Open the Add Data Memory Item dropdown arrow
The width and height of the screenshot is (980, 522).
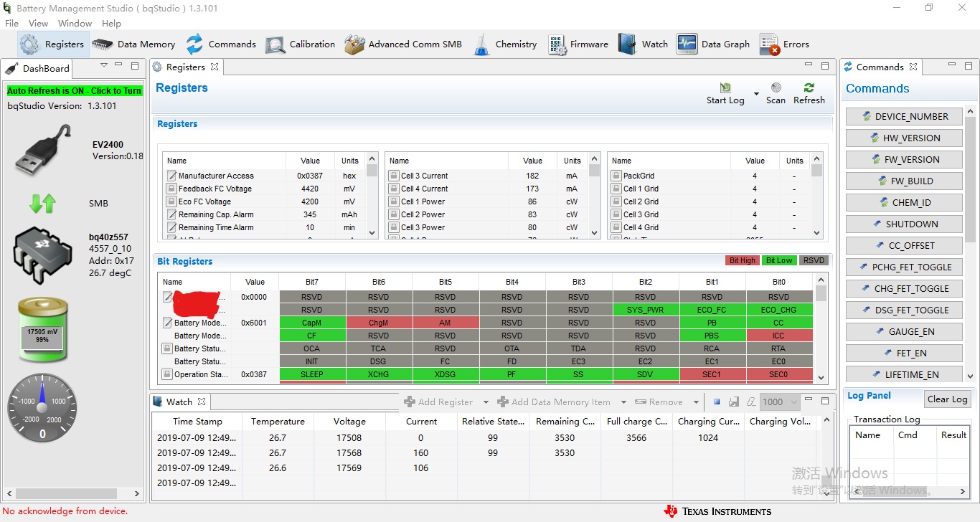pyautogui.click(x=623, y=402)
